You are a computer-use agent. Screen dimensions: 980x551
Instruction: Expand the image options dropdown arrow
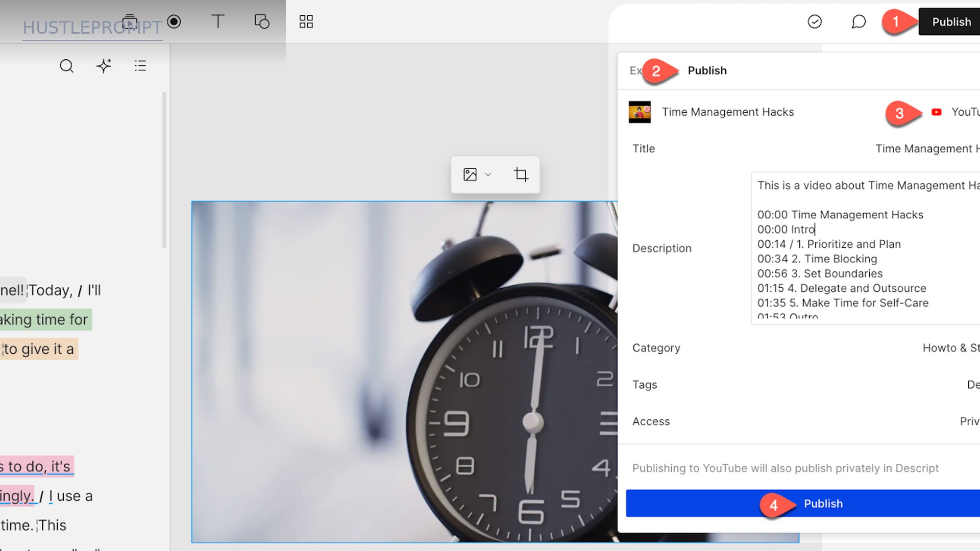(x=488, y=174)
